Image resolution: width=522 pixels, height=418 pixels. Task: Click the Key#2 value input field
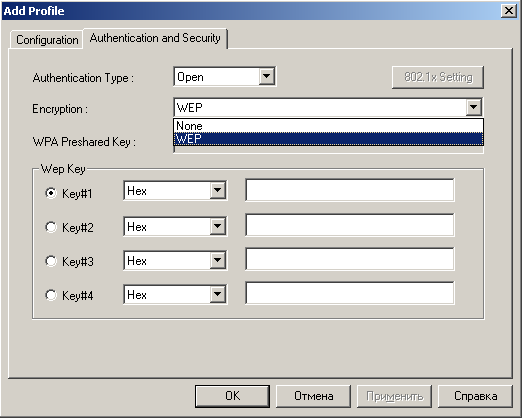350,225
